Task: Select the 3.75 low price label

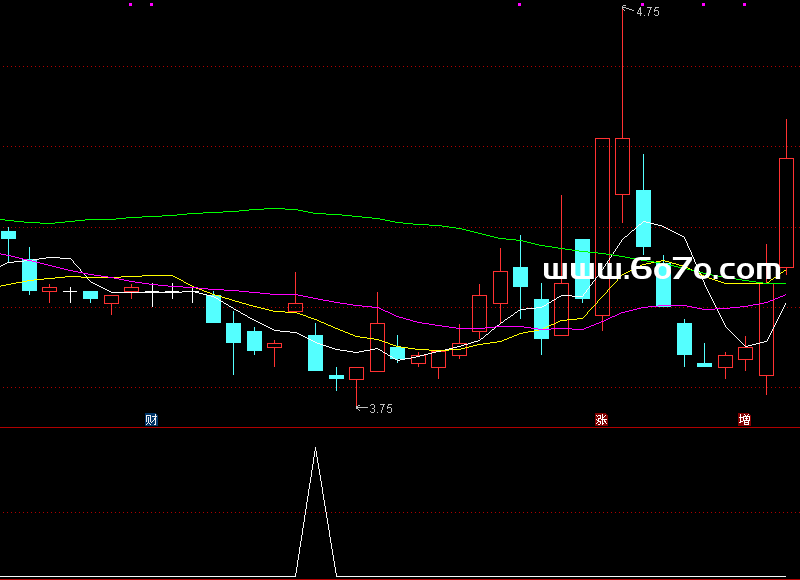Action: [x=381, y=408]
